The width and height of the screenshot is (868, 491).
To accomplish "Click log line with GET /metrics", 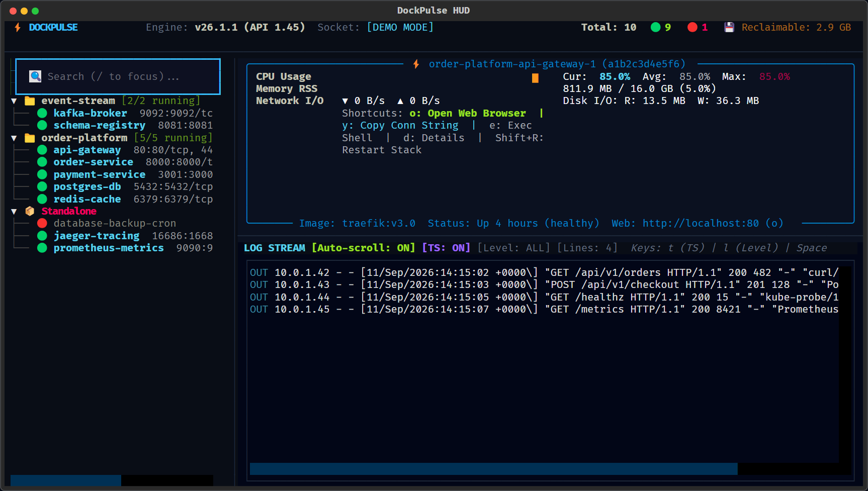I will click(x=544, y=309).
